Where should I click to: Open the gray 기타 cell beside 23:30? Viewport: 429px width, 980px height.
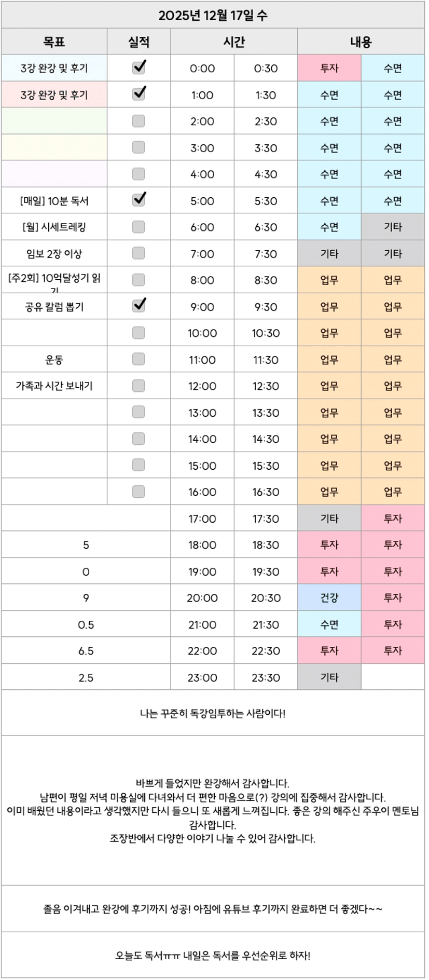[x=329, y=677]
